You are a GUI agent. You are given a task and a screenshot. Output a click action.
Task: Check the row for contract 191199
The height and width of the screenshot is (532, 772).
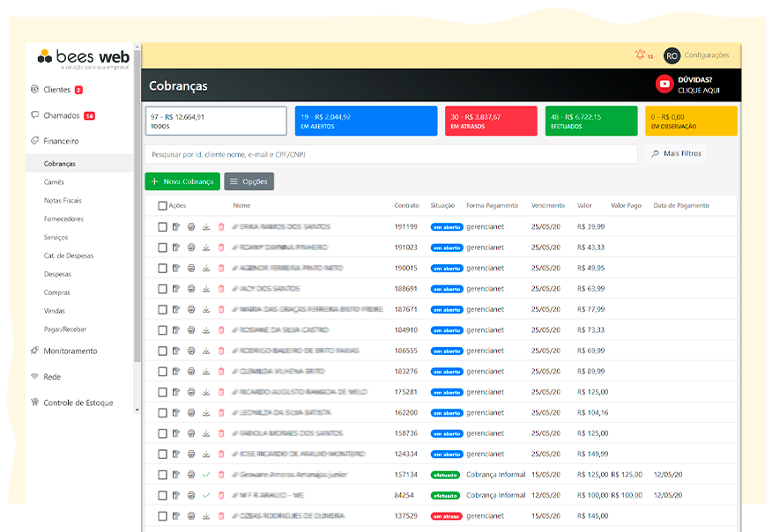coord(162,227)
